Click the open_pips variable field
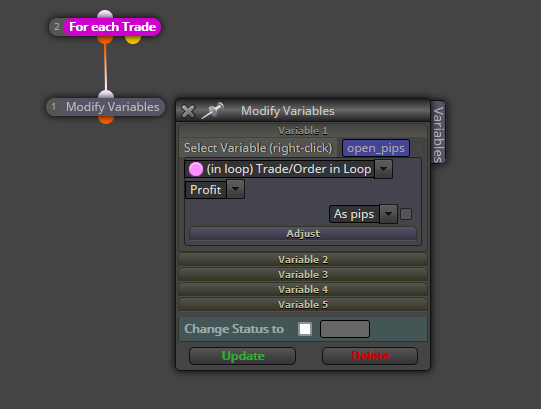The width and height of the screenshot is (541, 409). click(x=376, y=148)
